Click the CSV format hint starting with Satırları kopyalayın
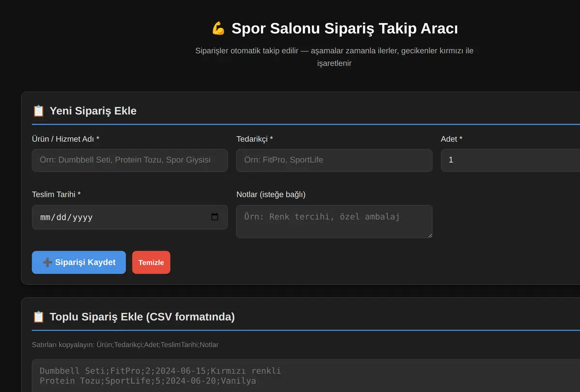 click(125, 345)
